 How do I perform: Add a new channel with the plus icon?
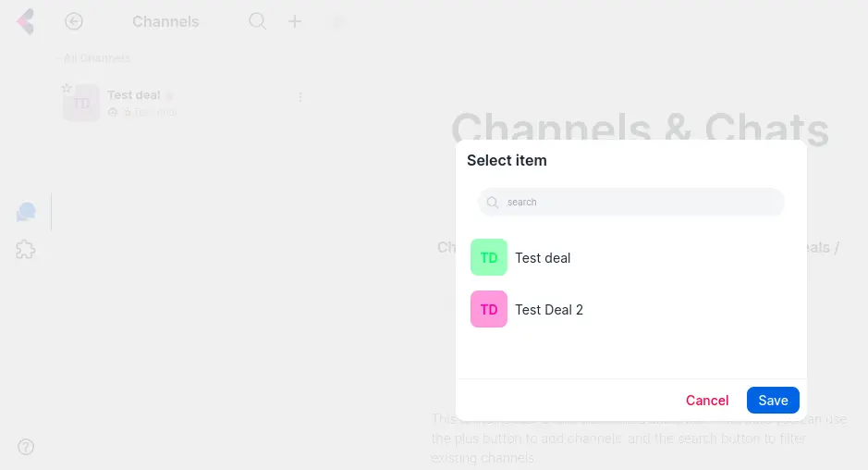pyautogui.click(x=295, y=21)
